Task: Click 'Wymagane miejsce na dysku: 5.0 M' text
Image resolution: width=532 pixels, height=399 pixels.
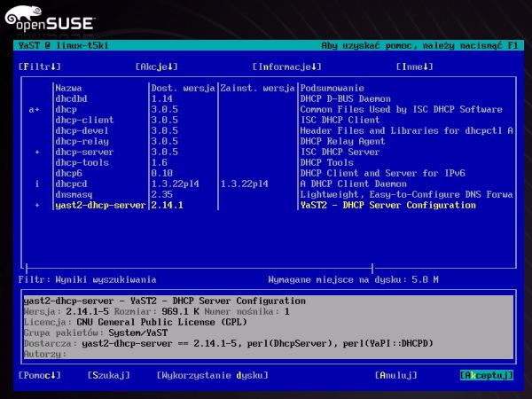Action: pyautogui.click(x=353, y=279)
